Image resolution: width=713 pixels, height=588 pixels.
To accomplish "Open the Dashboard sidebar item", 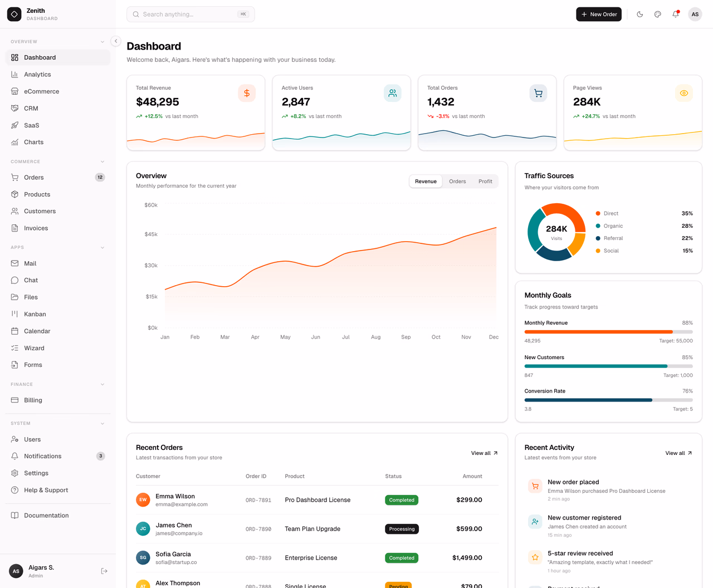I will [x=58, y=57].
